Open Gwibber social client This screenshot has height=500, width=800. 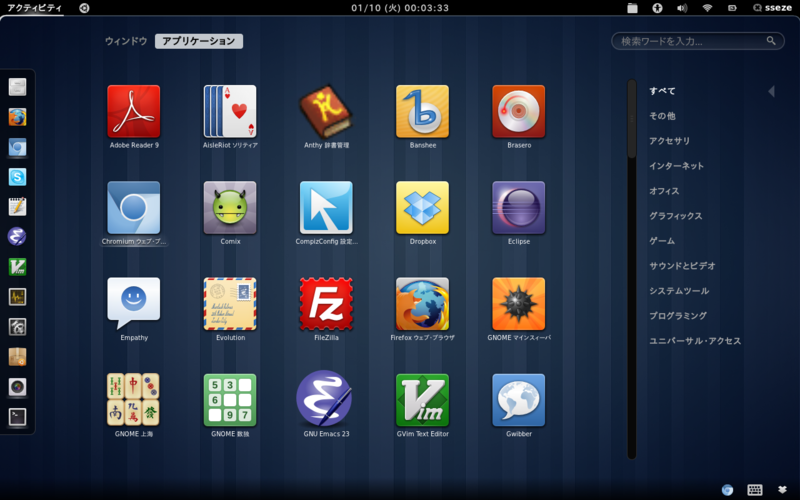click(x=518, y=399)
